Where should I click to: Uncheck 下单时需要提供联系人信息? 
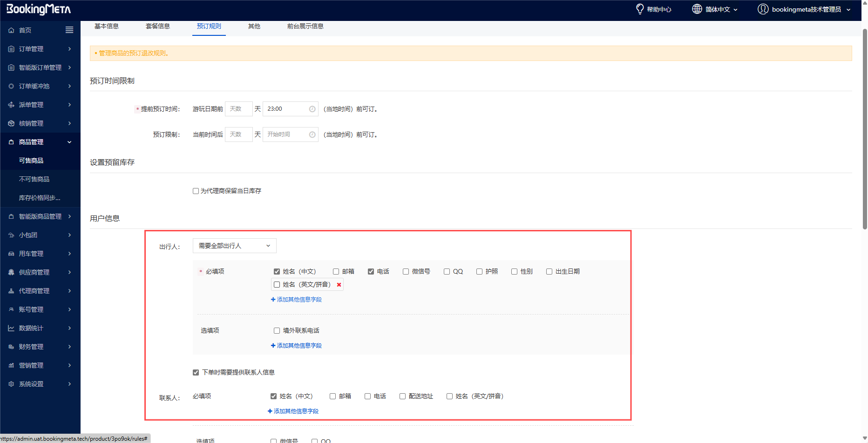pos(196,372)
